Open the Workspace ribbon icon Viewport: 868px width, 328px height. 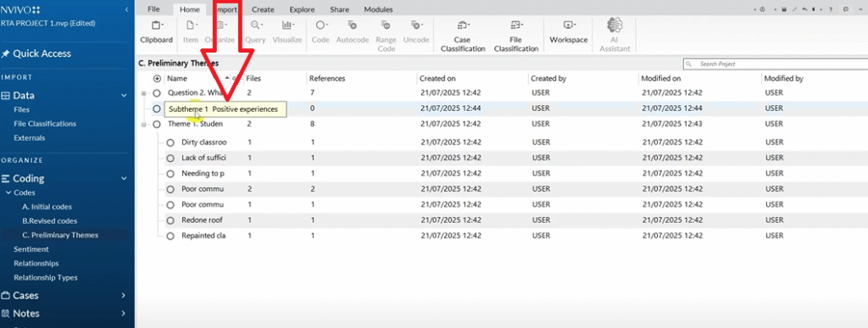[568, 25]
